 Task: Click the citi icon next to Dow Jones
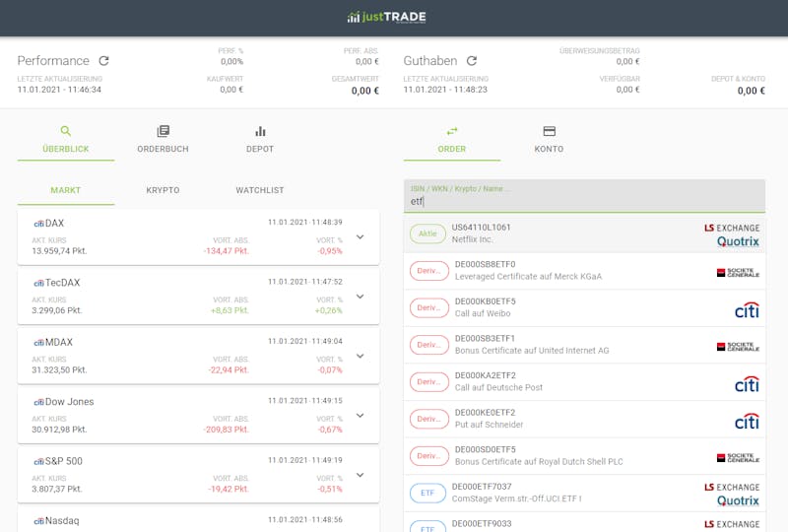tap(38, 402)
